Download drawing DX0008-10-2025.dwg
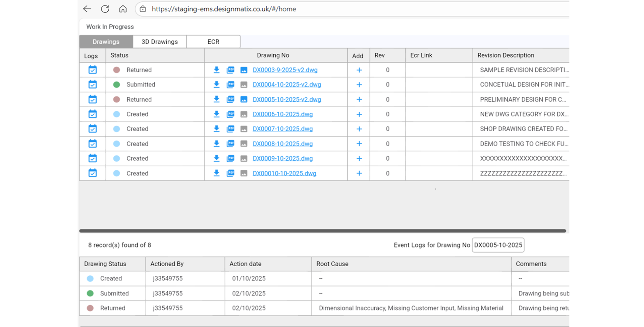The height and width of the screenshot is (327, 644). click(x=216, y=144)
